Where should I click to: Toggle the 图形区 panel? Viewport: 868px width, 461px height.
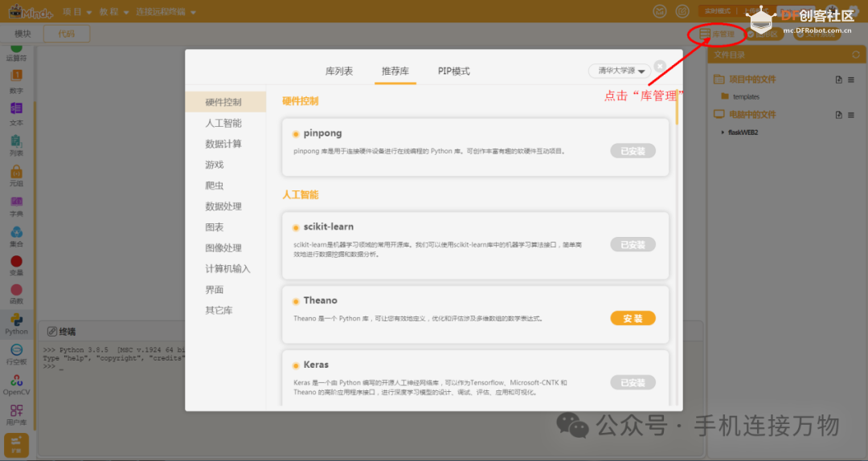[764, 35]
